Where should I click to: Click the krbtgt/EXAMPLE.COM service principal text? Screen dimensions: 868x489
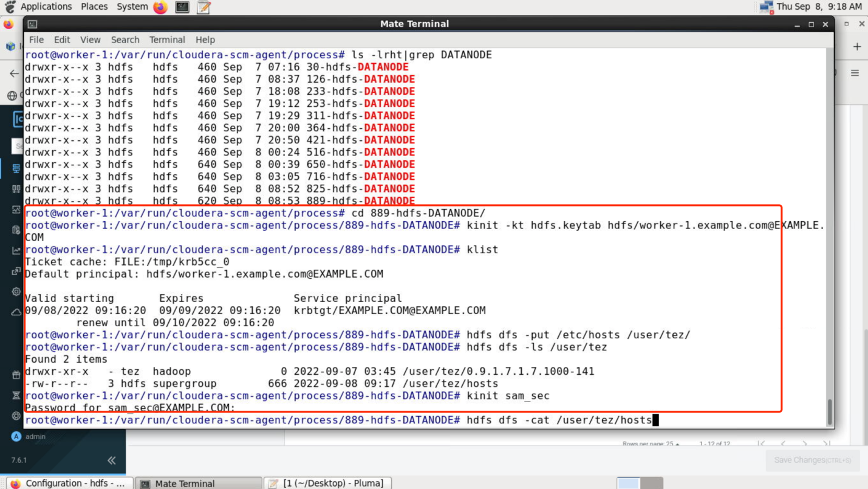point(389,310)
